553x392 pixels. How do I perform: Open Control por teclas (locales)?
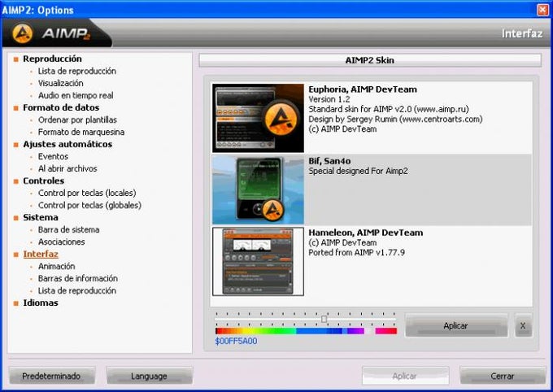87,193
